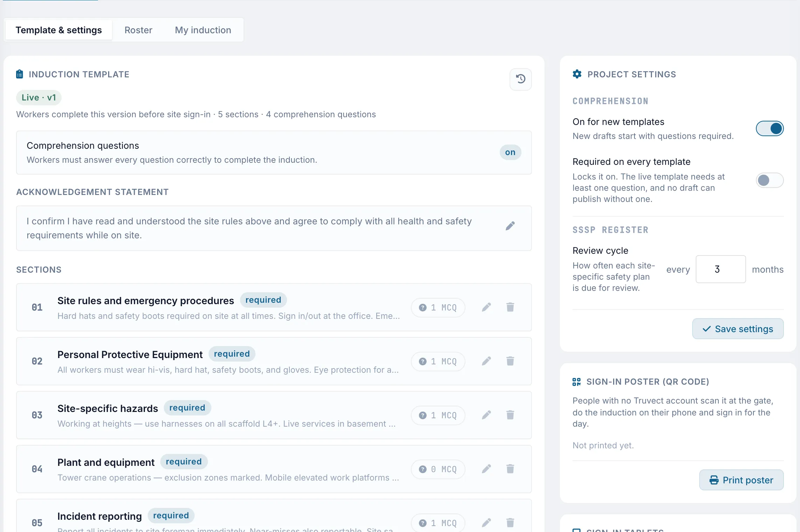
Task: Disable 'On for new templates' toggle
Action: click(770, 128)
